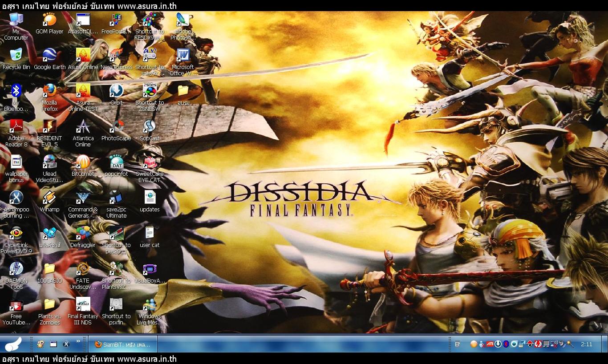This screenshot has width=608, height=364.
Task: Open popcinfot DAT file
Action: click(x=116, y=166)
